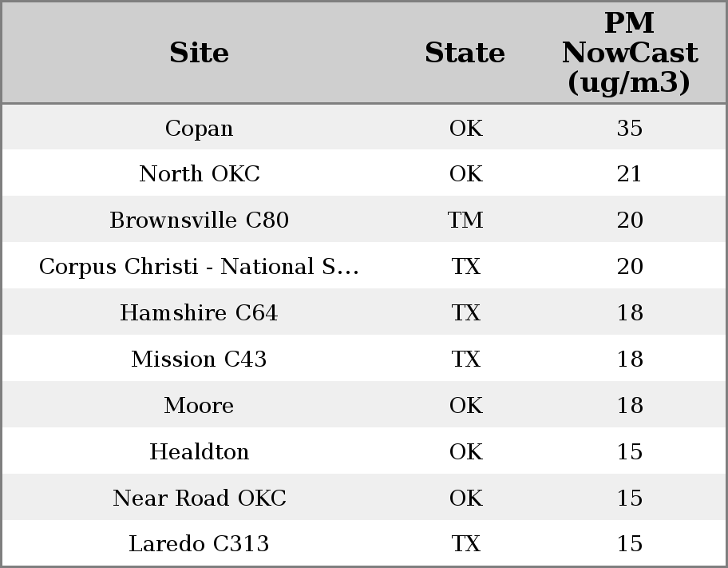Screen dimensions: 728x568
Task: Click the Mission C43 site cell
Action: 199,359
